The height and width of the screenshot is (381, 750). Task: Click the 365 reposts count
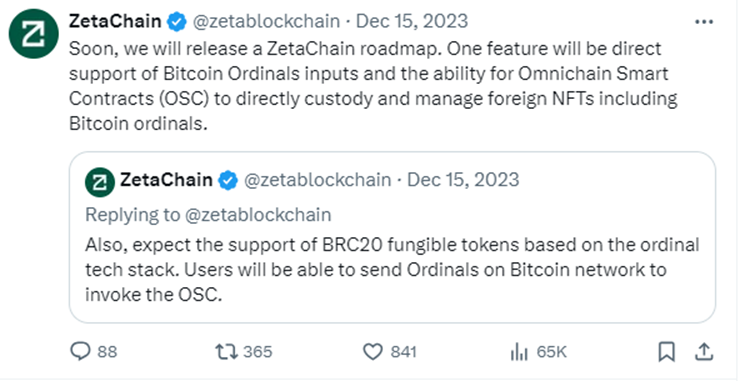click(257, 352)
